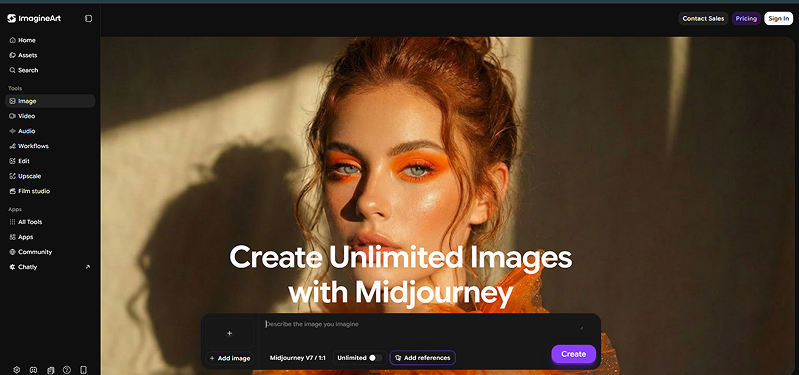Screen dimensions: 799x375
Task: Click the ImagineArt logo
Action: pyautogui.click(x=34, y=18)
